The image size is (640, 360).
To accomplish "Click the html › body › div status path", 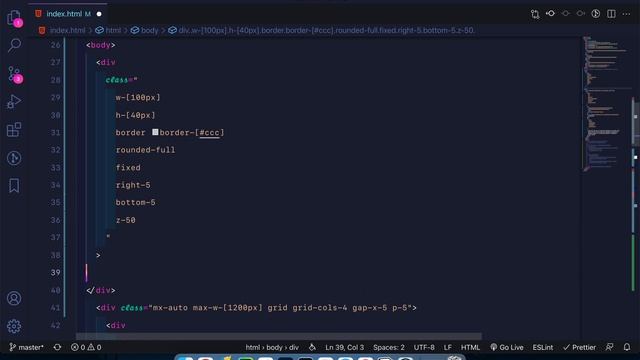I will point(272,347).
